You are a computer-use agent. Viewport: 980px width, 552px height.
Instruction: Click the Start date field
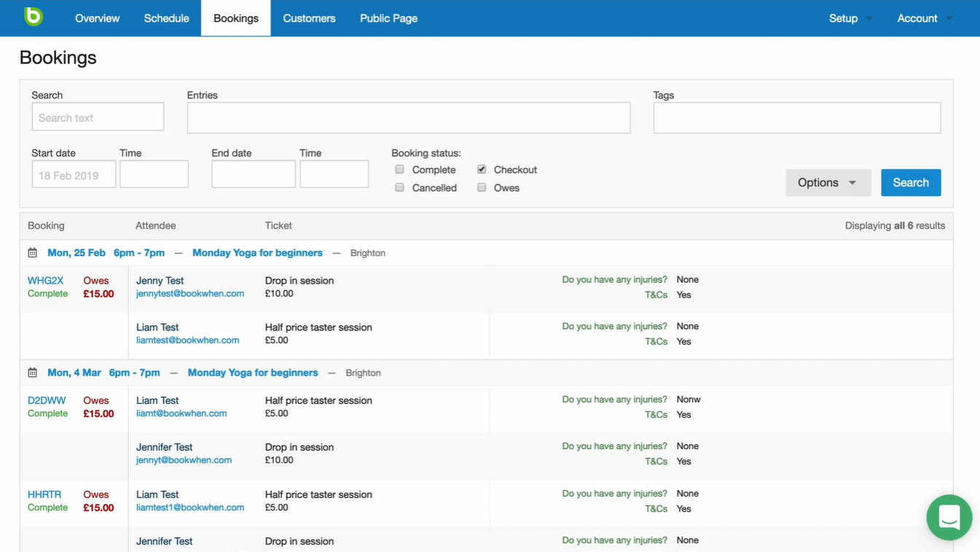(73, 174)
